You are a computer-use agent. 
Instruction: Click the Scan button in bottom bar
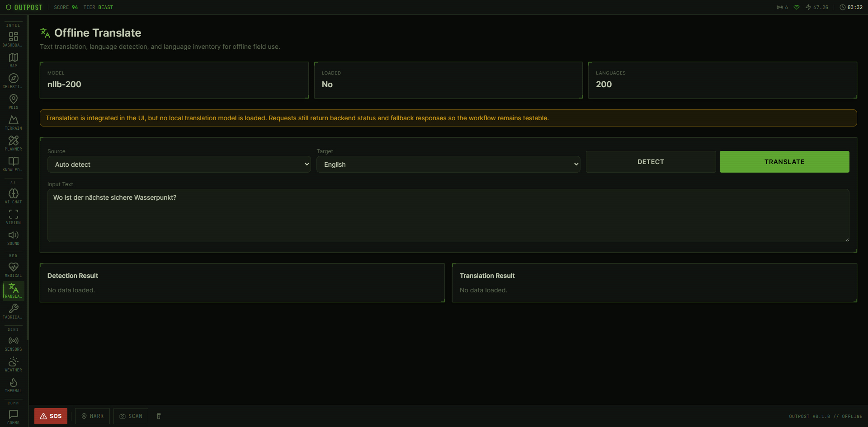[x=131, y=416]
